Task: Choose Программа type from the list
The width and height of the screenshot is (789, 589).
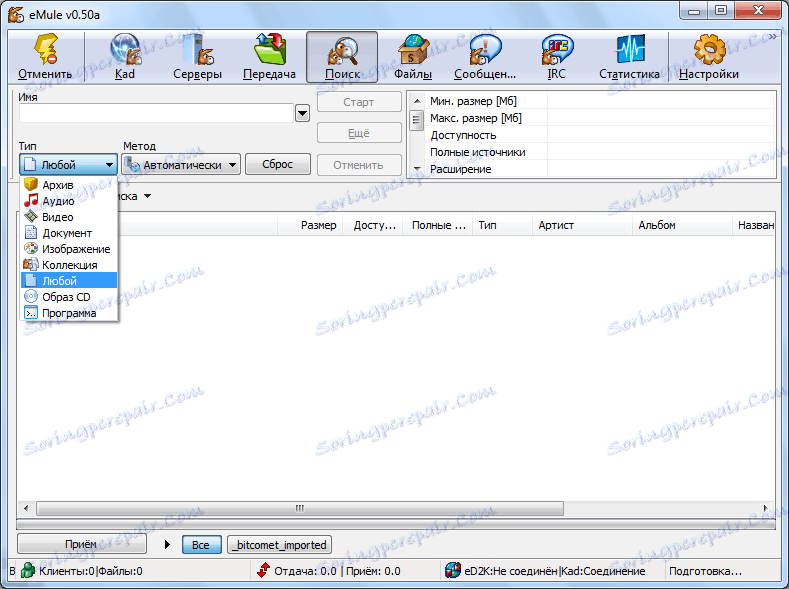Action: 69,313
